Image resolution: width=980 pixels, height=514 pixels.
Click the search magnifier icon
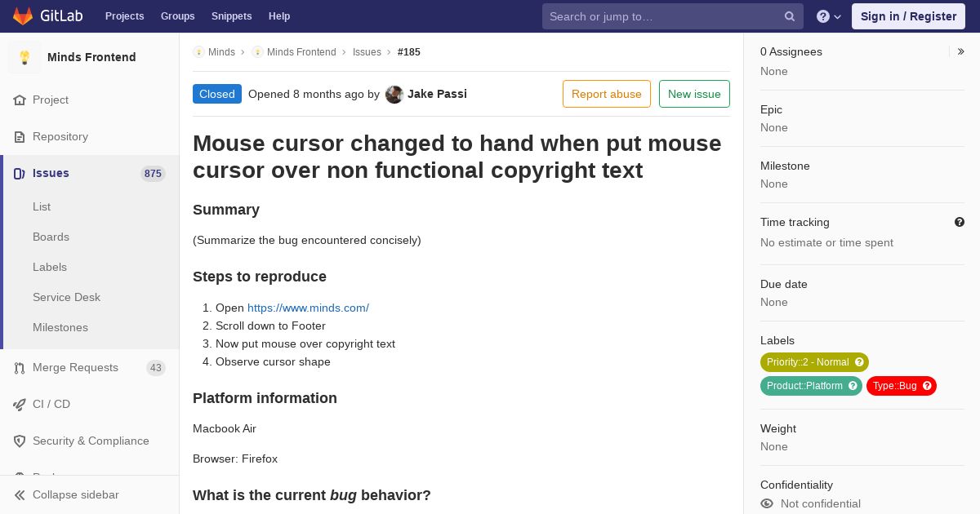coord(790,16)
